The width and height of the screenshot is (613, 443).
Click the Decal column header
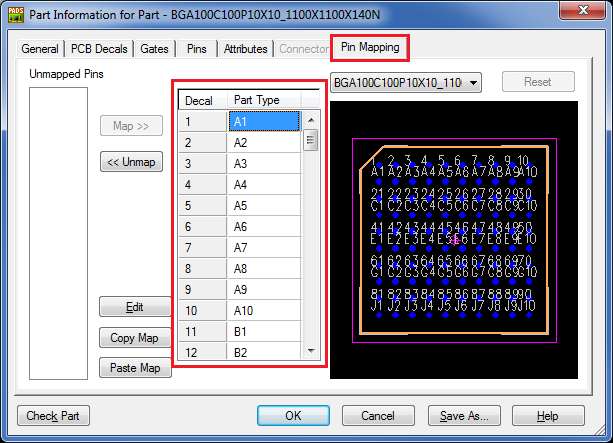coord(203,100)
